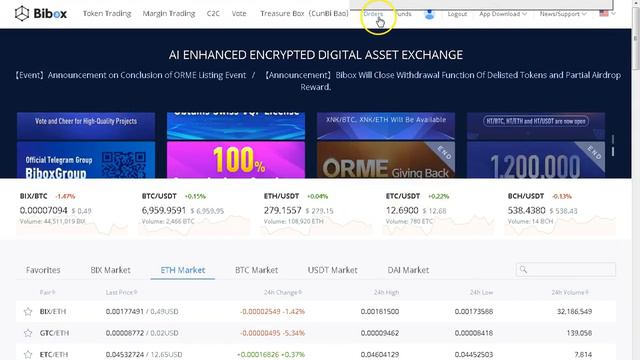Open the user profile avatar icon
The image size is (640, 360).
(x=429, y=14)
